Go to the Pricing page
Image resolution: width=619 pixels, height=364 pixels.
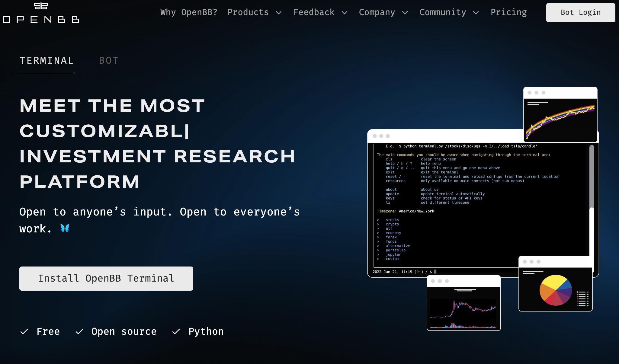(x=508, y=12)
